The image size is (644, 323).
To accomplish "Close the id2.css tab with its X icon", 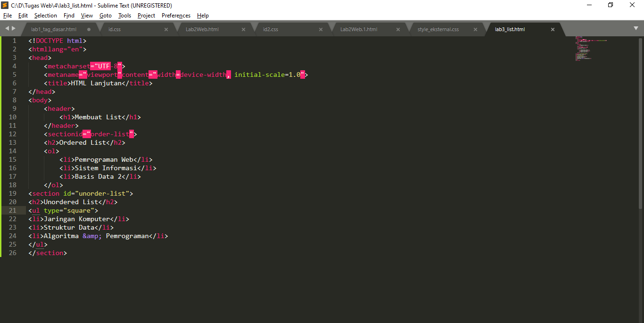I will tap(321, 29).
